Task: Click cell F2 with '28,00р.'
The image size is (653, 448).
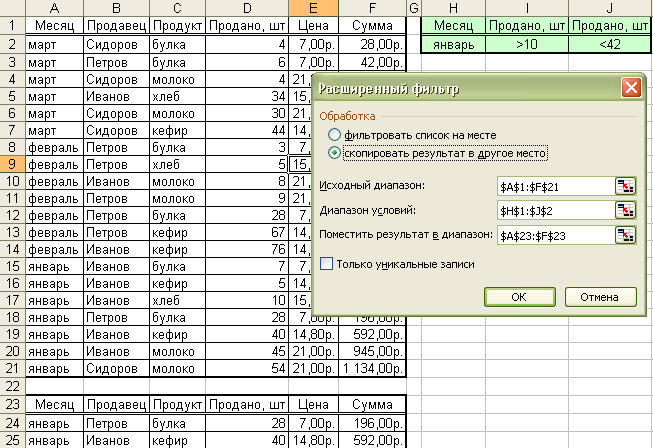Action: [x=372, y=44]
